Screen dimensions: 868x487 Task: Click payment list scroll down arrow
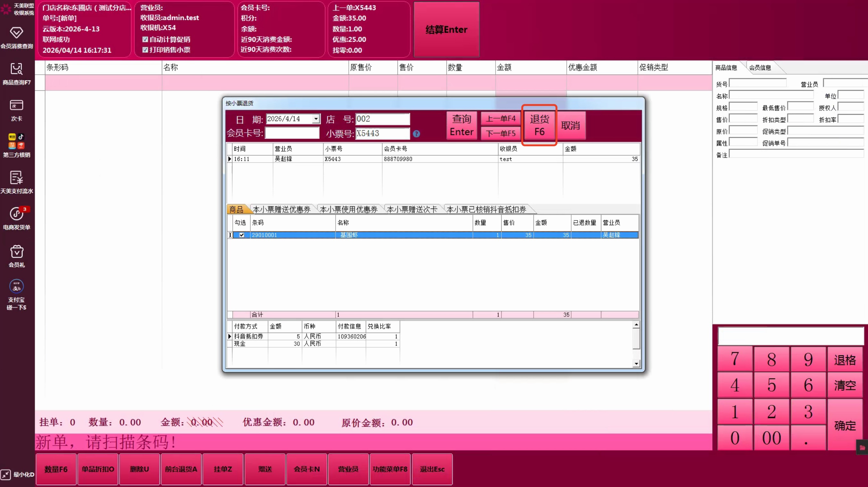636,363
